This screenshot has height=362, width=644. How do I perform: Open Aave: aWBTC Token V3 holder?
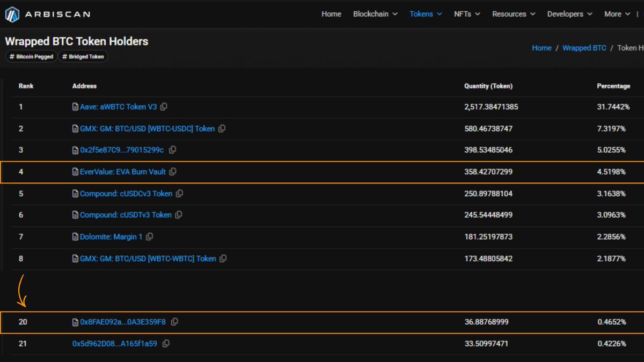pos(118,107)
